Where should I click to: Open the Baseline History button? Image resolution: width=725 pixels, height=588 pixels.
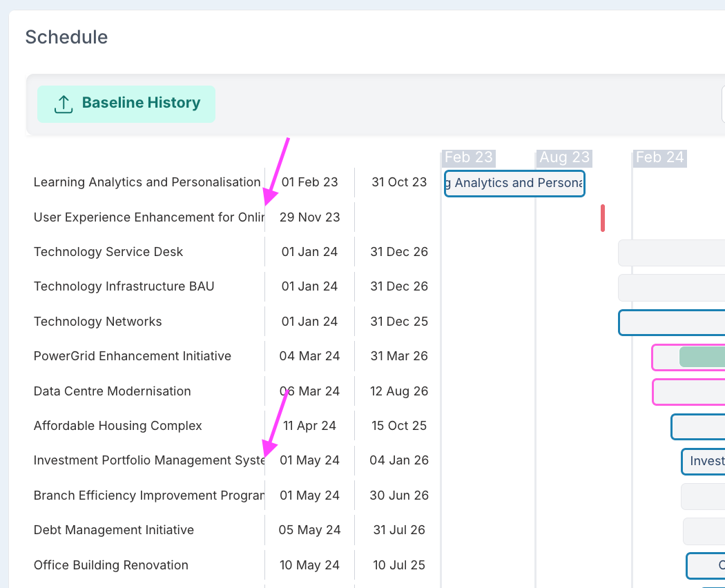click(126, 104)
